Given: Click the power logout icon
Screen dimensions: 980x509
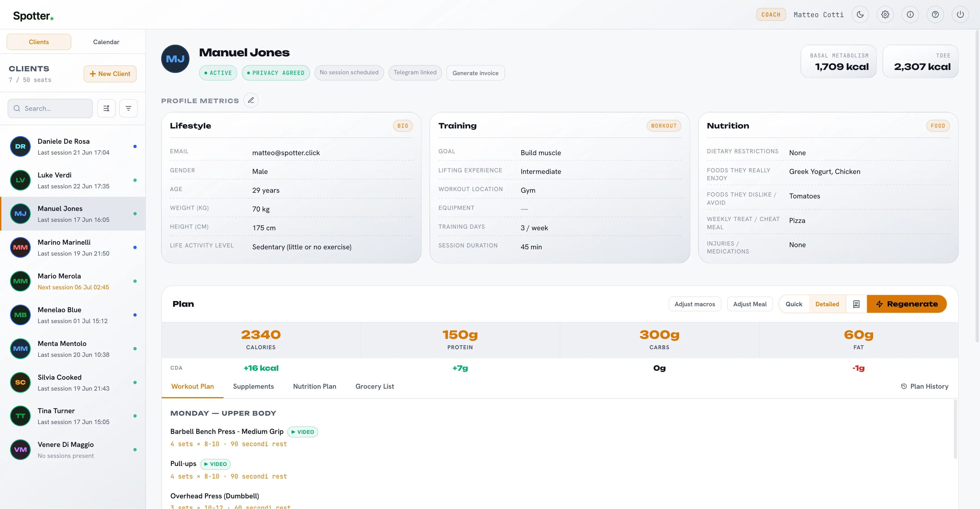Looking at the screenshot, I should [x=960, y=14].
